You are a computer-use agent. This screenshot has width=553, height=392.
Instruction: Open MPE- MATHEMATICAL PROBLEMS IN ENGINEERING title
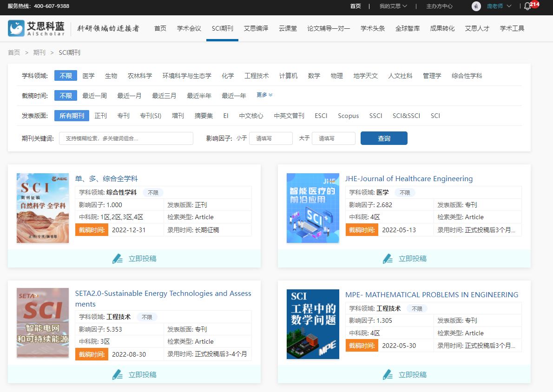(x=432, y=295)
